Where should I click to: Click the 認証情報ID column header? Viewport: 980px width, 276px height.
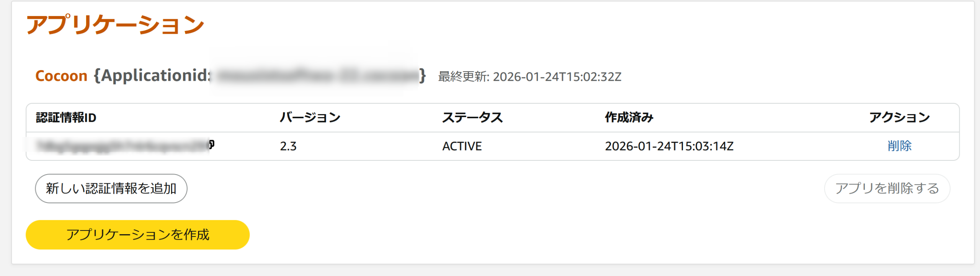[x=66, y=118]
